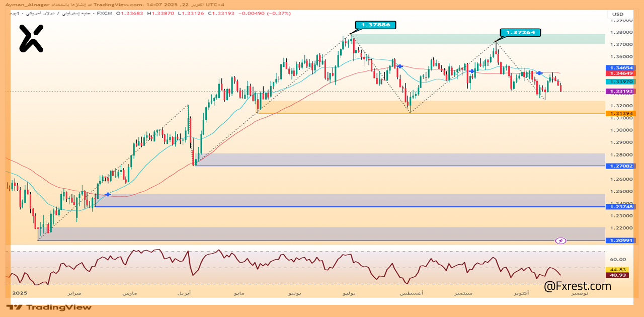The image size is (644, 317).
Task: Click the 2025 label on time axis
Action: point(20,293)
